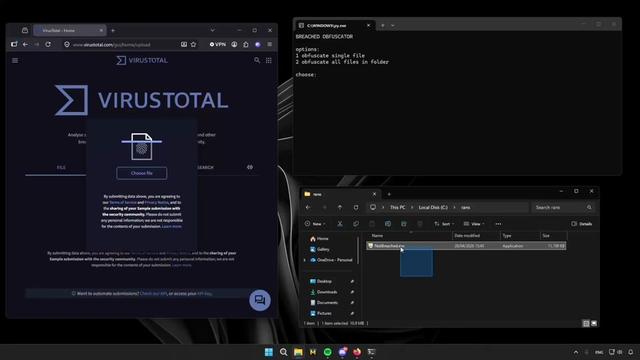
Task: Switch Explorer to details list view
Action: pyautogui.click(x=586, y=323)
